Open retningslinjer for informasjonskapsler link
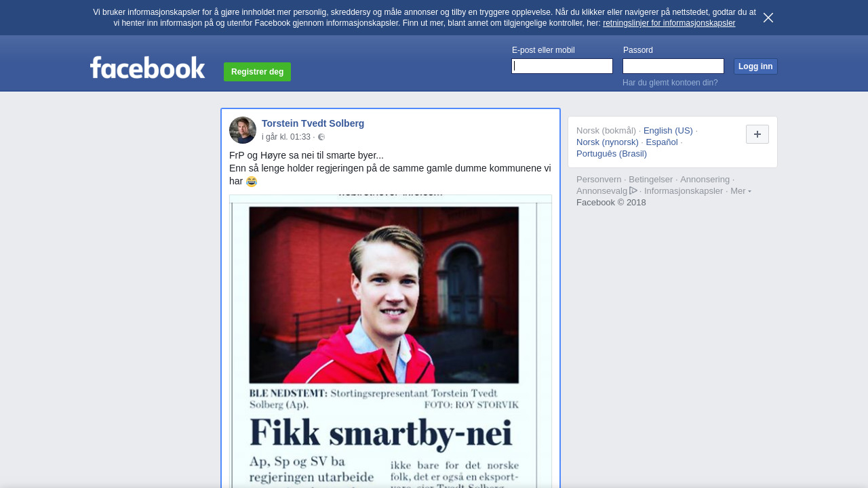 669,23
